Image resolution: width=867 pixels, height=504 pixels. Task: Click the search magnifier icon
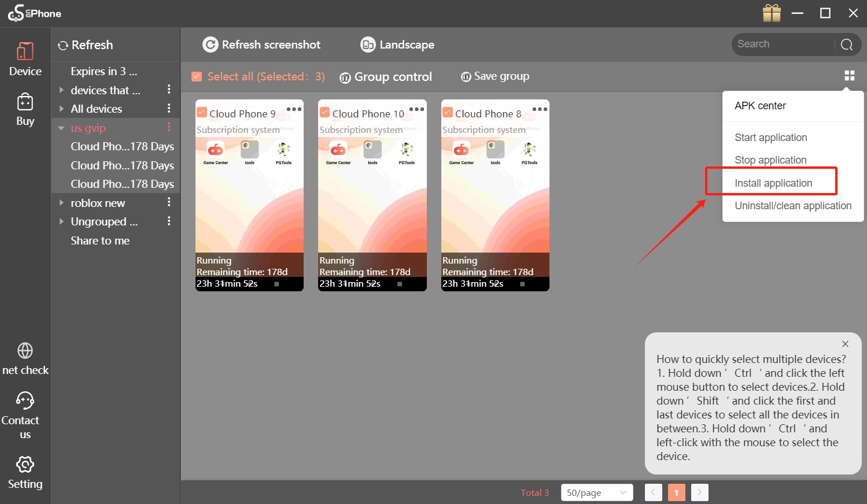(x=847, y=45)
